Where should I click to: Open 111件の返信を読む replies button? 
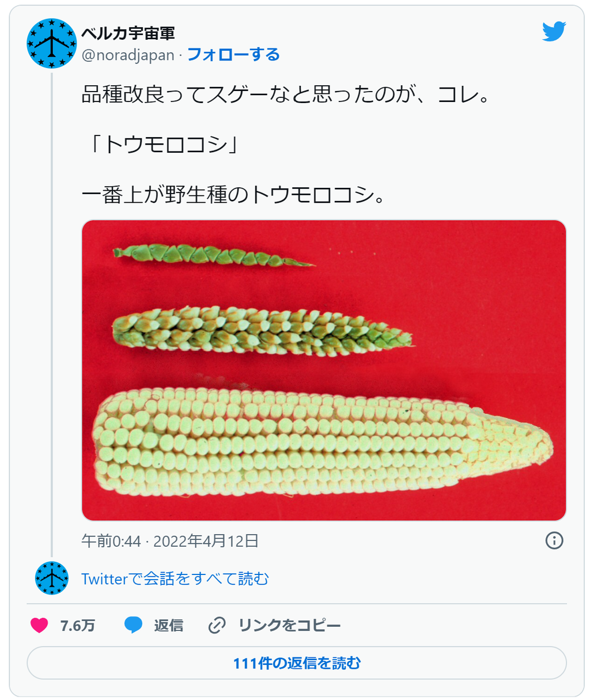297,663
